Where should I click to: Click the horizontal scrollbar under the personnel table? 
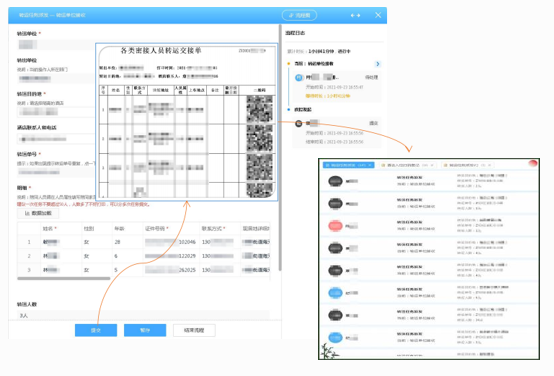pyautogui.click(x=64, y=278)
